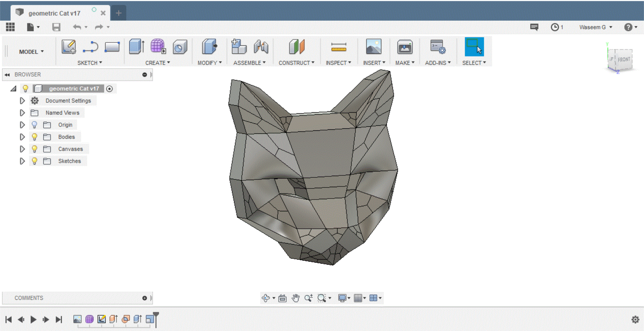
Task: Click the FRONT face of the ViewCube
Action: tap(623, 60)
